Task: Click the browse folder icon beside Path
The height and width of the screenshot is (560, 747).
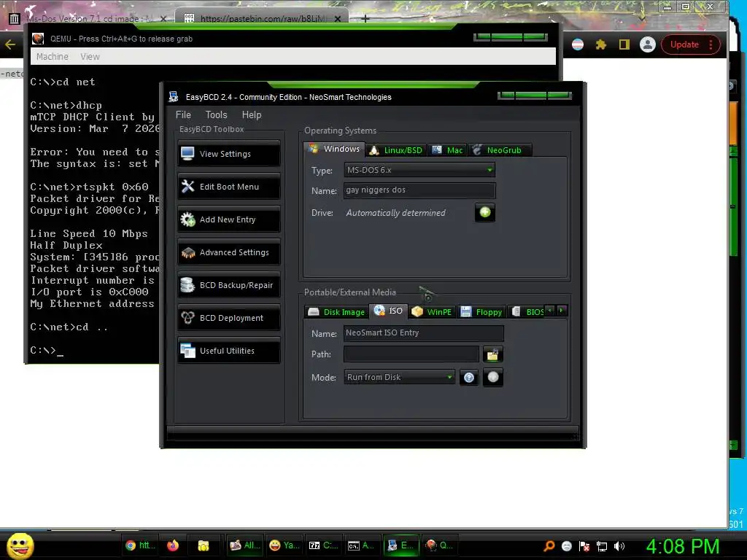Action: tap(492, 354)
